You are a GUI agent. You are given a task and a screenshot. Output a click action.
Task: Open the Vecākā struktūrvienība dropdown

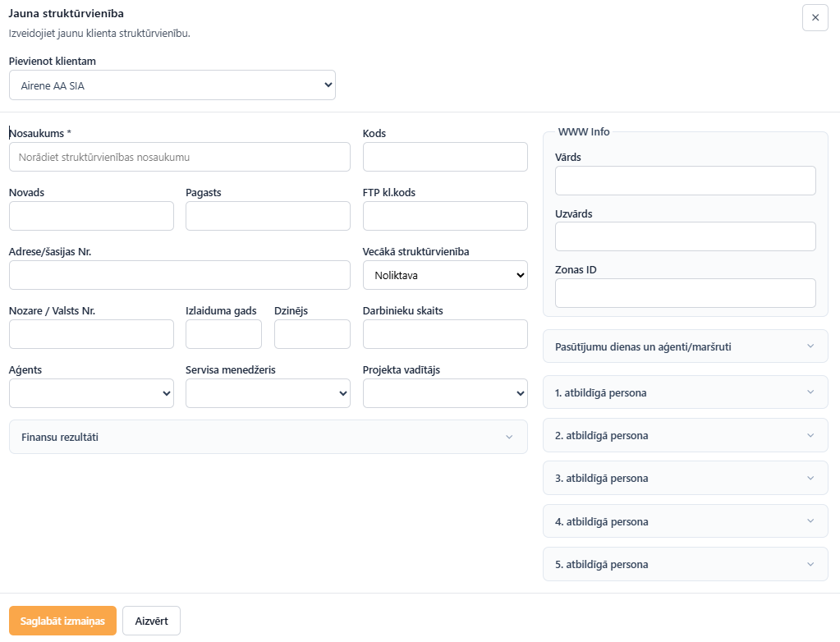tap(445, 275)
